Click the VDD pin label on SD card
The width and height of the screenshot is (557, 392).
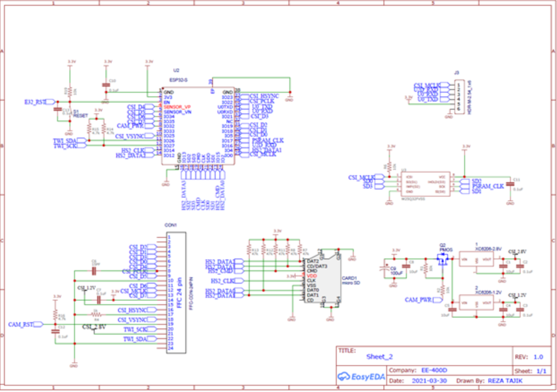(312, 276)
